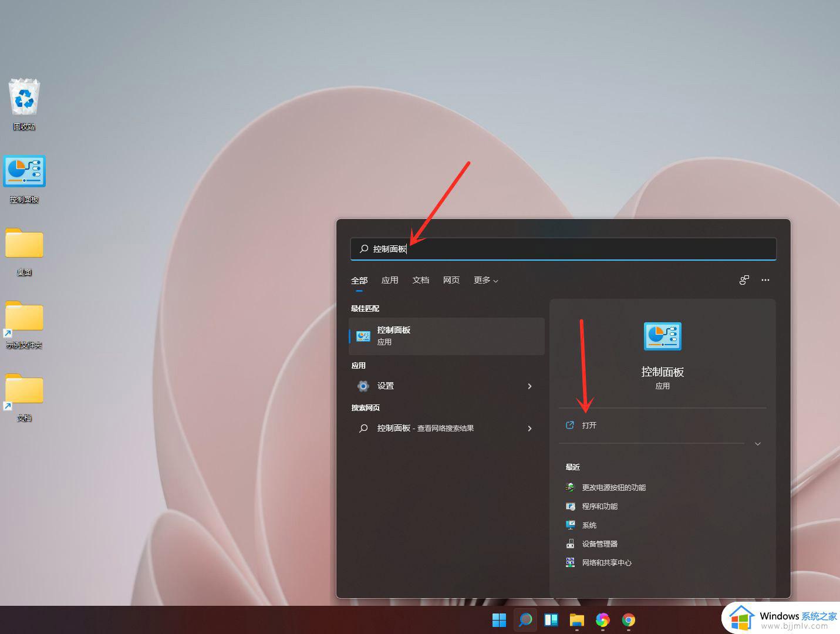Viewport: 840px width, 634px height.
Task: Switch to the 全部 tab
Action: 359,280
